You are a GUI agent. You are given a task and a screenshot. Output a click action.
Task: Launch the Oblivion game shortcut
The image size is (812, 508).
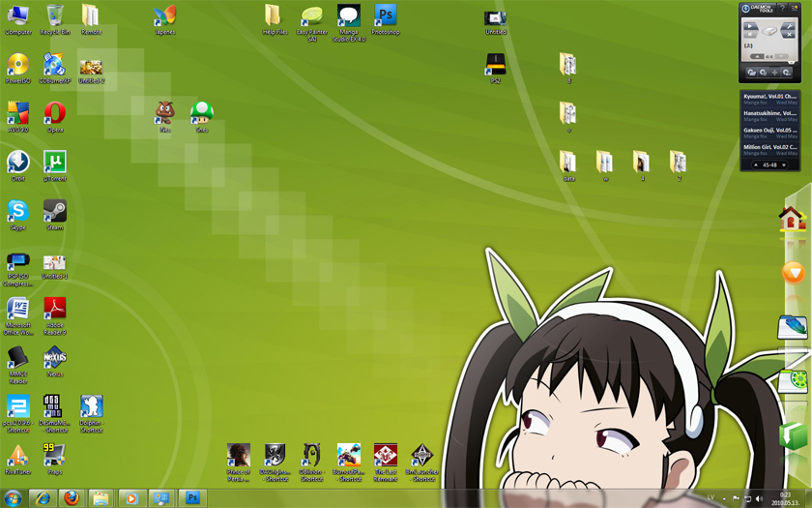[x=311, y=463]
